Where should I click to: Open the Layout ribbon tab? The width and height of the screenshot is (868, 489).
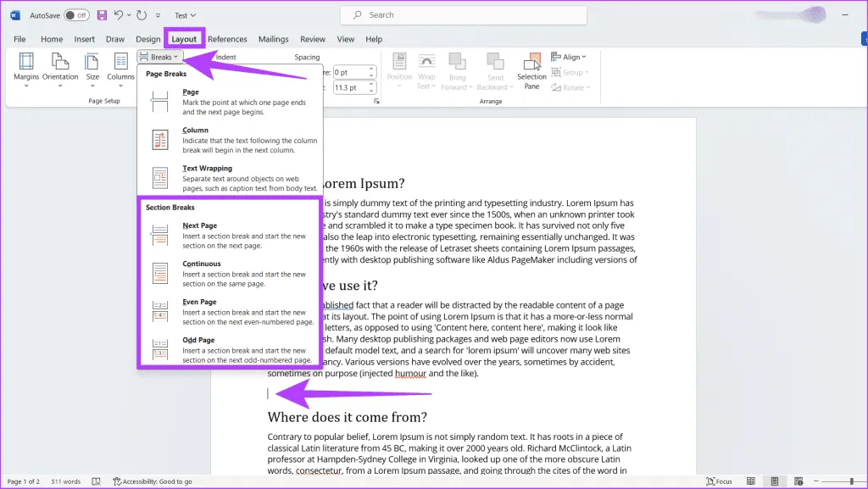click(184, 39)
